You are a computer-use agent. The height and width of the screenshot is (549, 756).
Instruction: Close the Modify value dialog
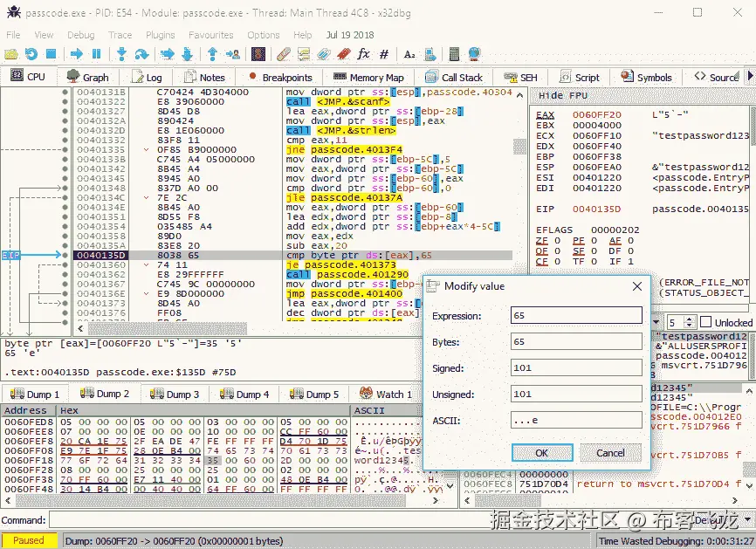tap(637, 286)
